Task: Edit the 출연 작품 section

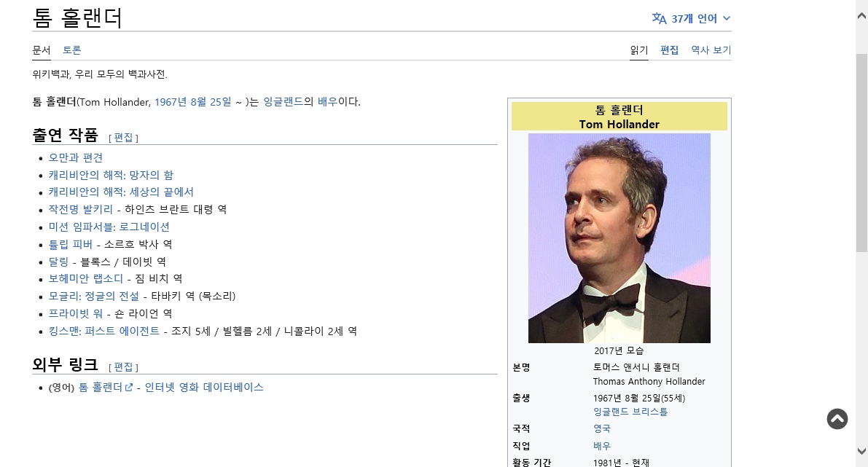Action: pos(123,137)
